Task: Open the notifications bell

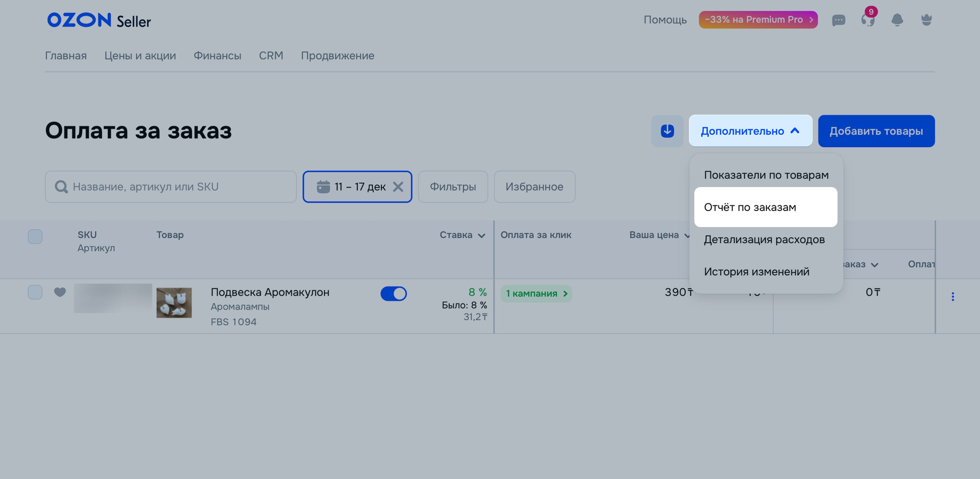Action: click(x=897, y=20)
